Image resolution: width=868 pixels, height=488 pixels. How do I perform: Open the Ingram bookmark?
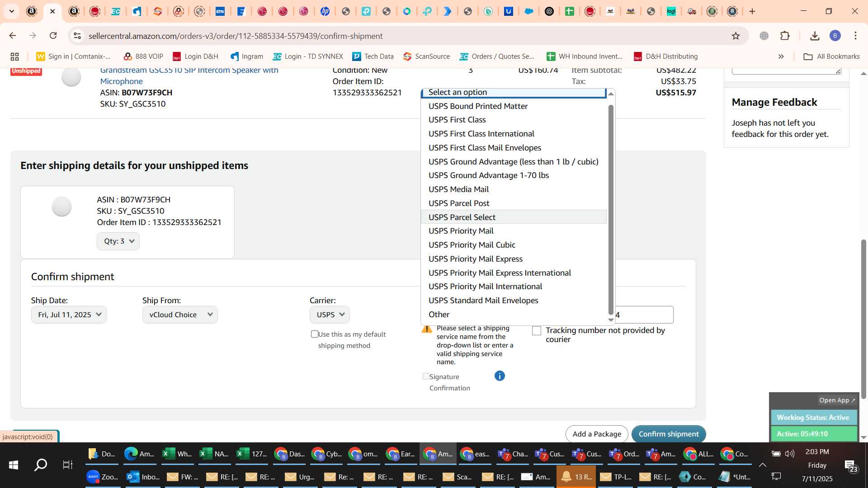click(x=246, y=56)
